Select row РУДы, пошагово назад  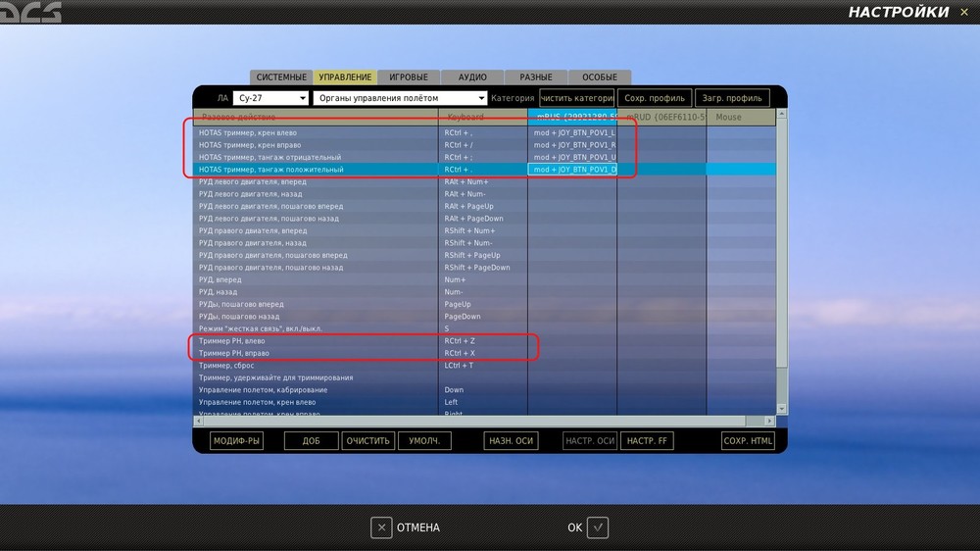click(x=484, y=316)
